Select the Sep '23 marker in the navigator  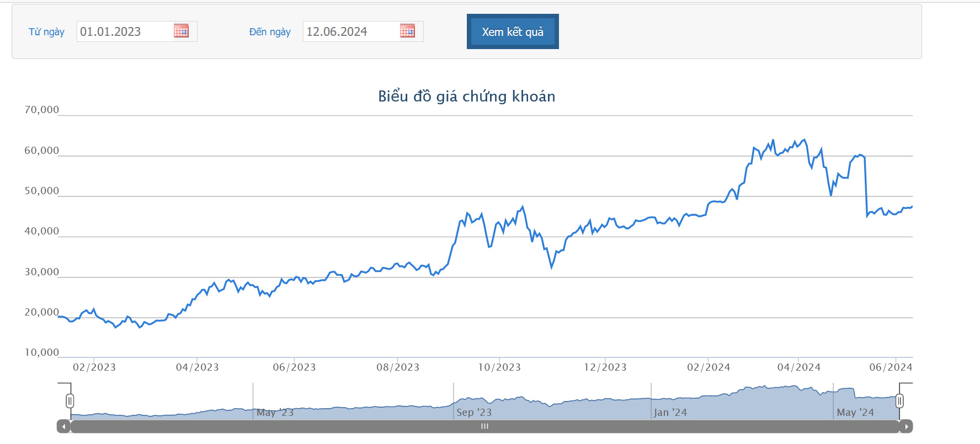(x=474, y=413)
